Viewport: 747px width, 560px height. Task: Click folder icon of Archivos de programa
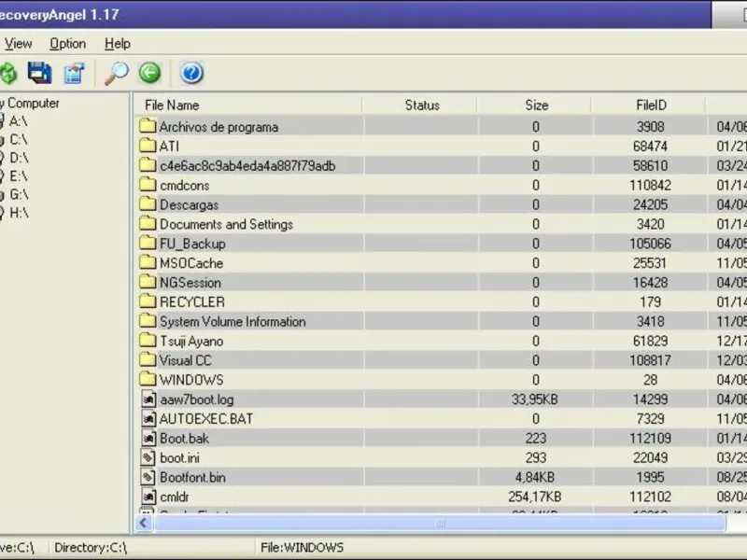pos(148,126)
